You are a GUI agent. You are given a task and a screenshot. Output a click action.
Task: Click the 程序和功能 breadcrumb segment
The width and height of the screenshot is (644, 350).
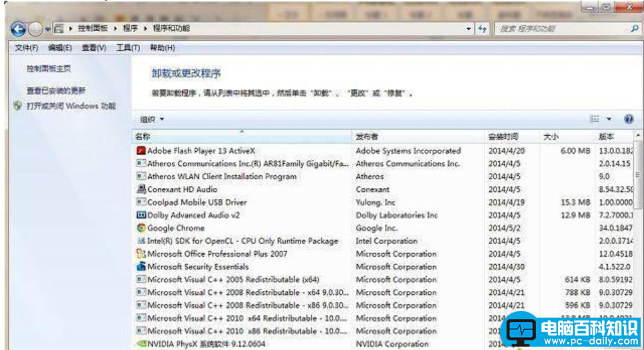(x=171, y=28)
